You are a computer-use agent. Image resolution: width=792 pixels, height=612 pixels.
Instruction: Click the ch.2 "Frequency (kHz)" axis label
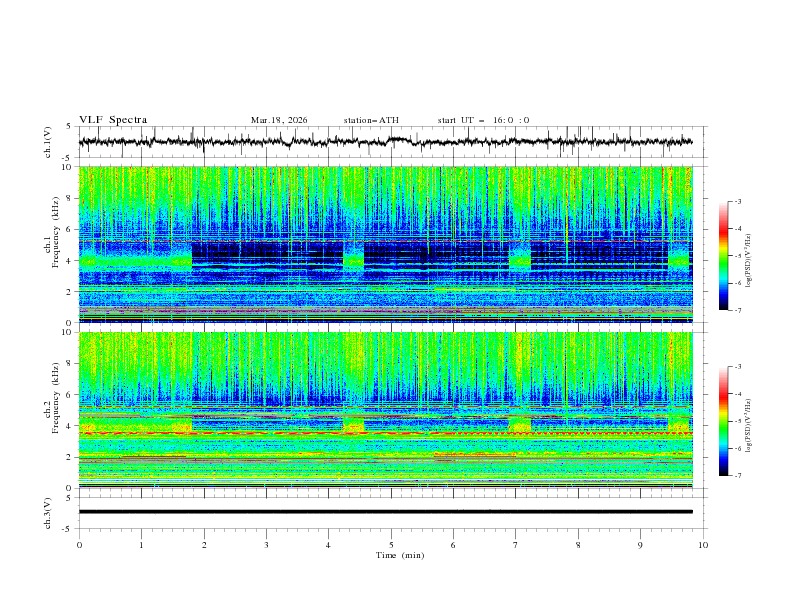57,397
